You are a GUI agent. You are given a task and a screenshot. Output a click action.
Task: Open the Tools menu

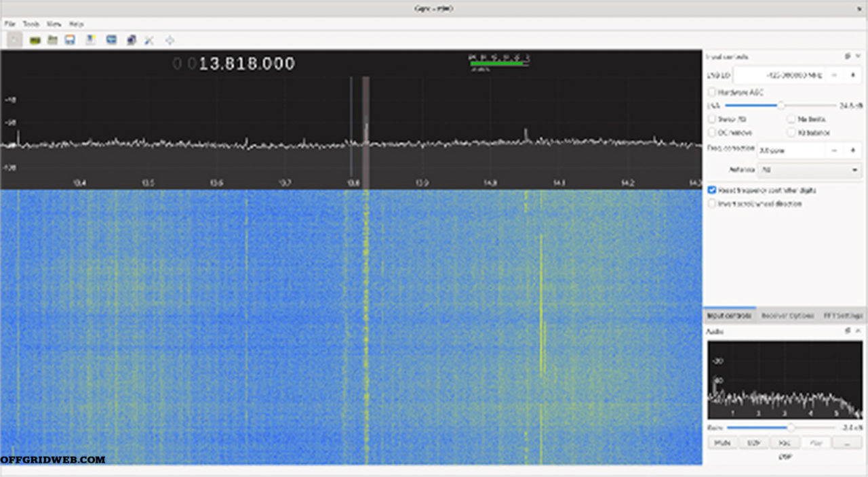click(x=31, y=23)
